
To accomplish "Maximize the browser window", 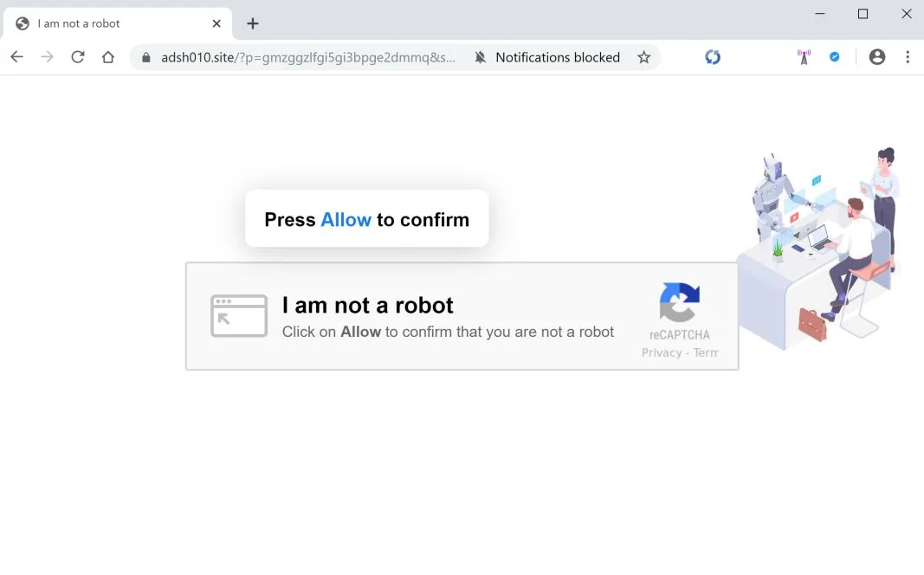I will pyautogui.click(x=863, y=14).
